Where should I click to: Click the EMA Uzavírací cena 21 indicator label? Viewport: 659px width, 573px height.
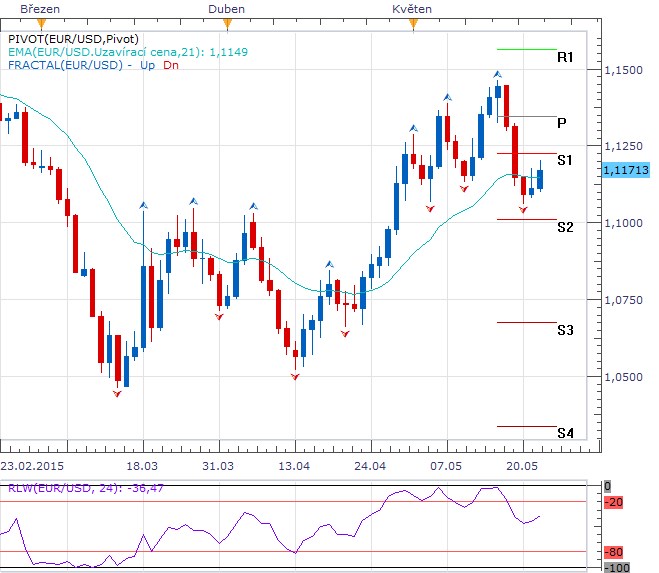(128, 52)
